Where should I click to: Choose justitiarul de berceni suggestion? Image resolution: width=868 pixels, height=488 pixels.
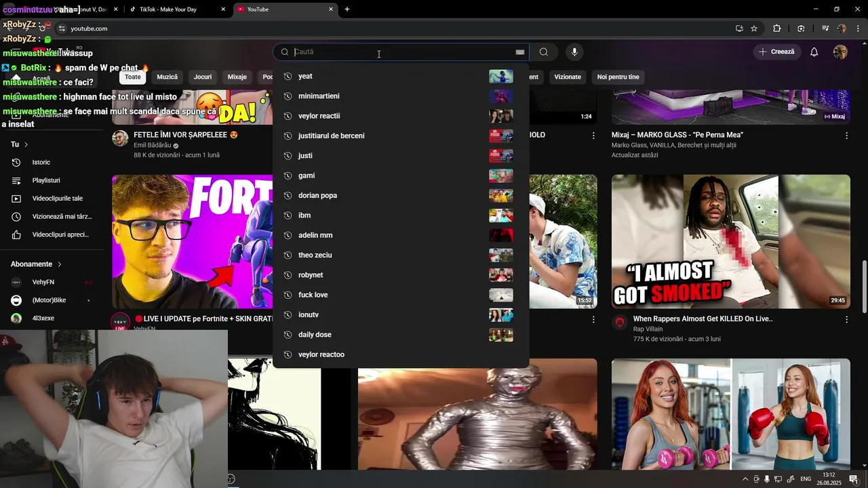(x=401, y=136)
